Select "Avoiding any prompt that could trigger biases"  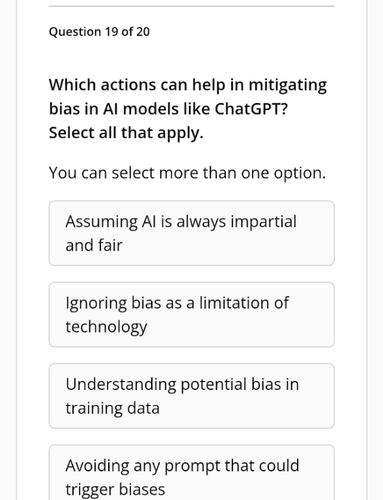192,473
